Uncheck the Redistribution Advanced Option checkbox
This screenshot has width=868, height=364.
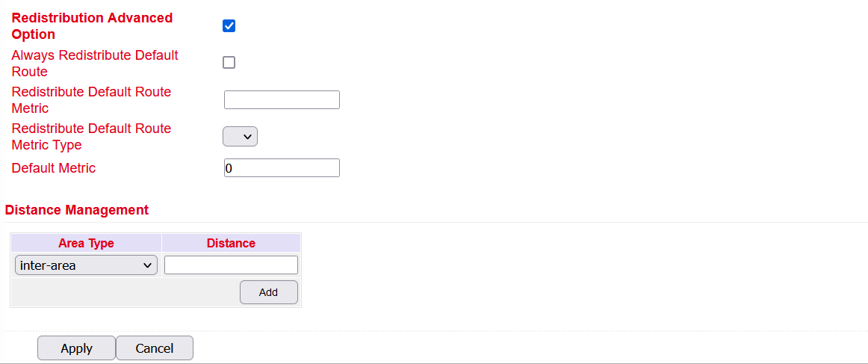(x=229, y=26)
